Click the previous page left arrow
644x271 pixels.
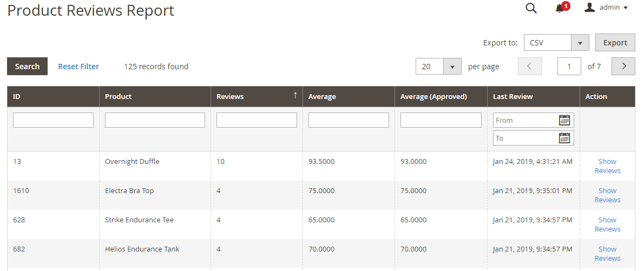click(x=529, y=66)
